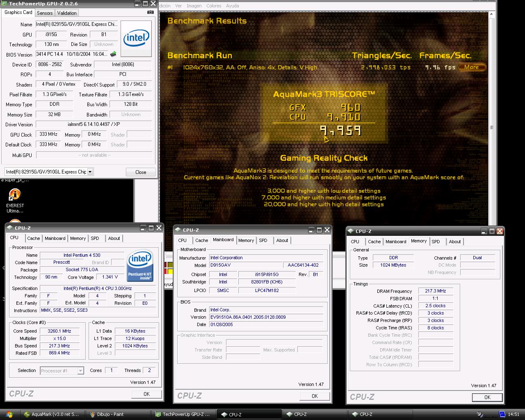Image resolution: width=525 pixels, height=420 pixels.
Task: Open the Ver menu in Paint
Action: [178, 6]
